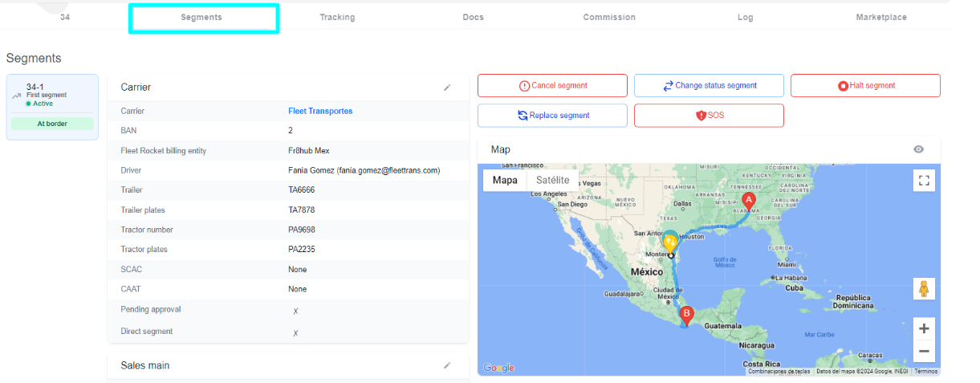
Task: Zoom out on the map
Action: pyautogui.click(x=924, y=351)
